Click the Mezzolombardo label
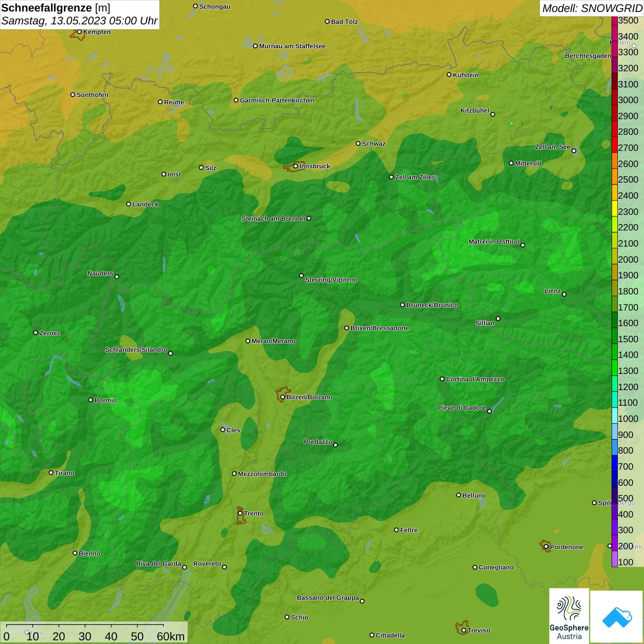Viewport: 644px width, 644px height. pos(262,474)
